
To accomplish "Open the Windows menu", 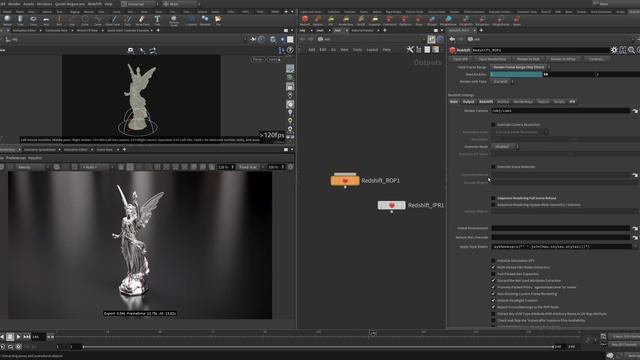I will tap(44, 4).
